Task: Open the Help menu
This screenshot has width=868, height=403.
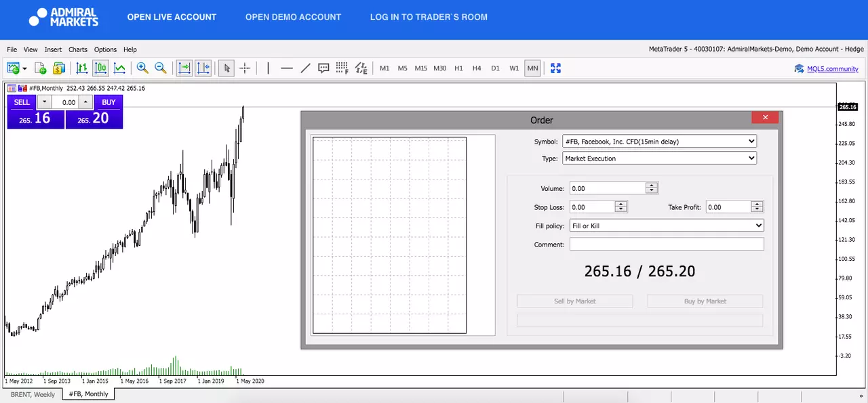Action: coord(130,49)
